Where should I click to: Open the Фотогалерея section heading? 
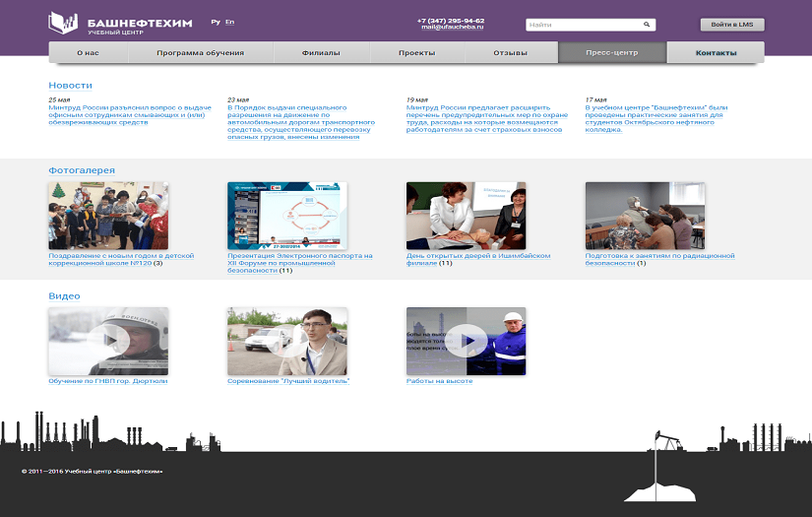[82, 170]
